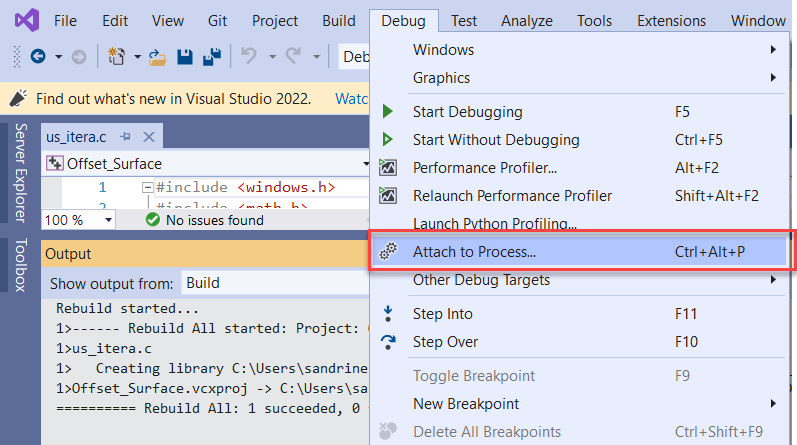Screen dimensions: 797x445
Task: Open the Edit menu
Action: coord(115,21)
